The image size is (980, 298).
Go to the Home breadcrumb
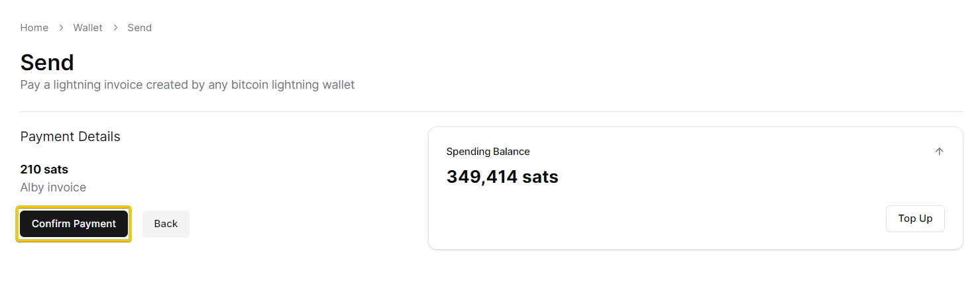tap(34, 28)
